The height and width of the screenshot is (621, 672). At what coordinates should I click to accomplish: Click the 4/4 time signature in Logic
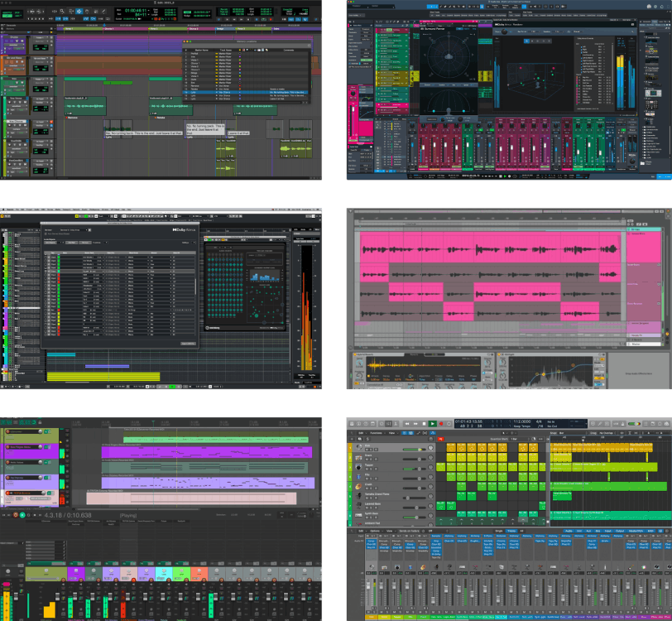point(539,421)
